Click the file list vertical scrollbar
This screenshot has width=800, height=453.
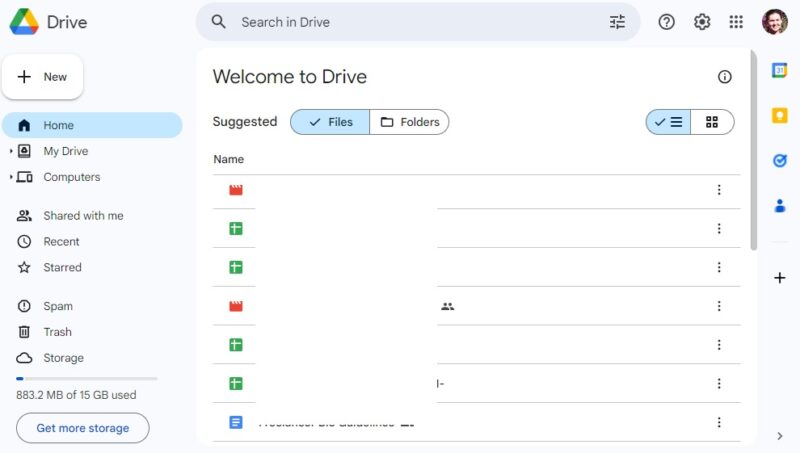coord(754,150)
